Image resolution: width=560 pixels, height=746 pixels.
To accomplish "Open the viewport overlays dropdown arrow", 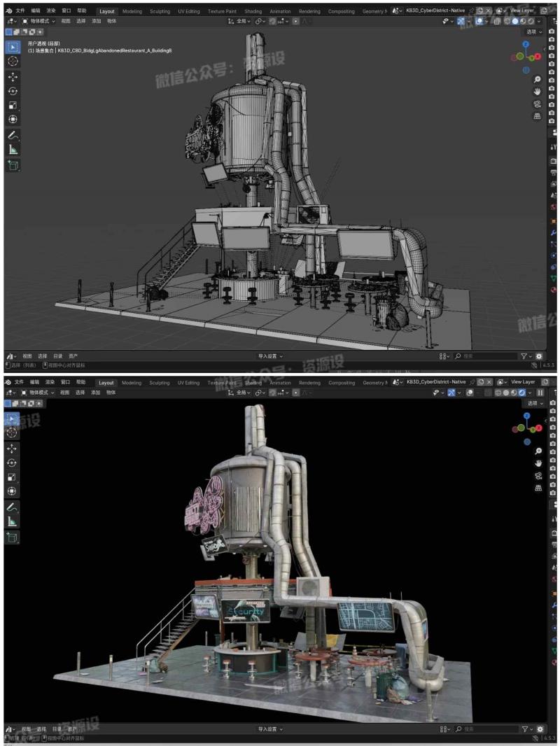I will pos(486,22).
